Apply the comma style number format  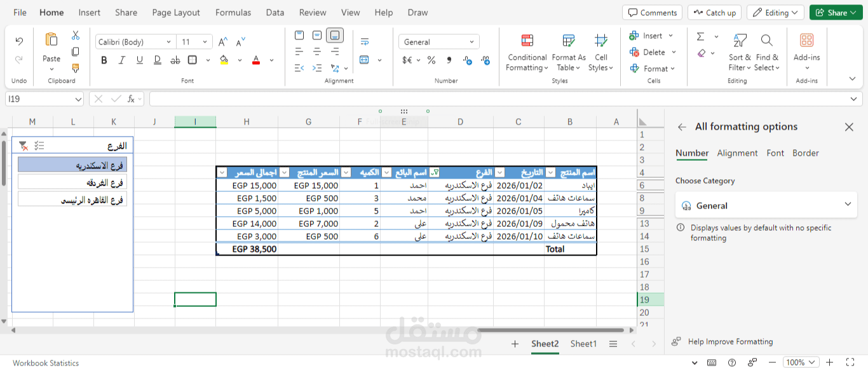(449, 60)
